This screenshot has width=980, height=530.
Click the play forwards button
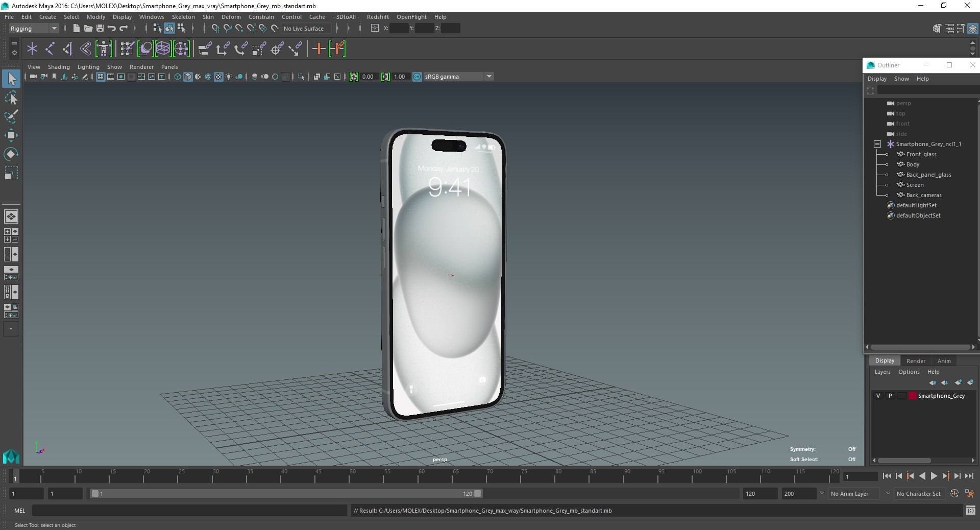point(934,476)
